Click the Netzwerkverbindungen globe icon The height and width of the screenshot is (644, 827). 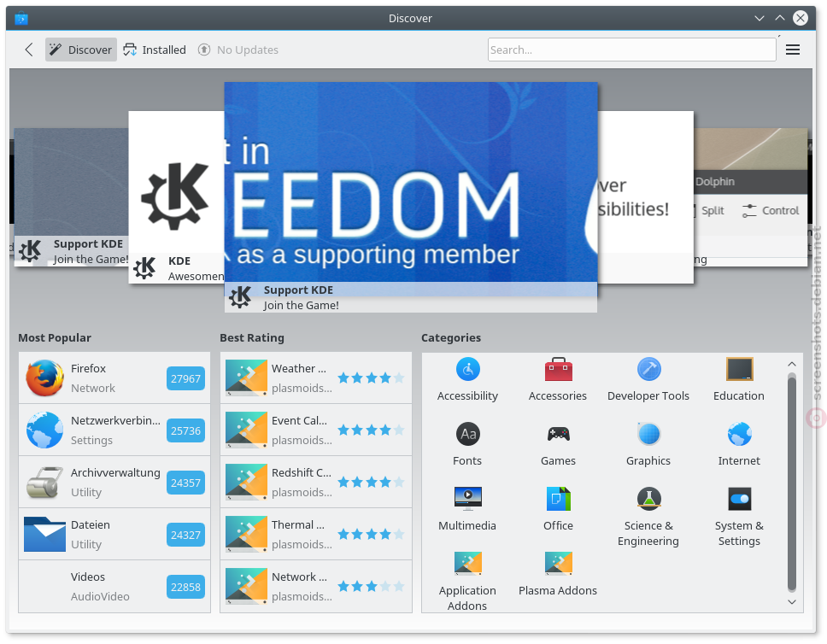tap(44, 430)
